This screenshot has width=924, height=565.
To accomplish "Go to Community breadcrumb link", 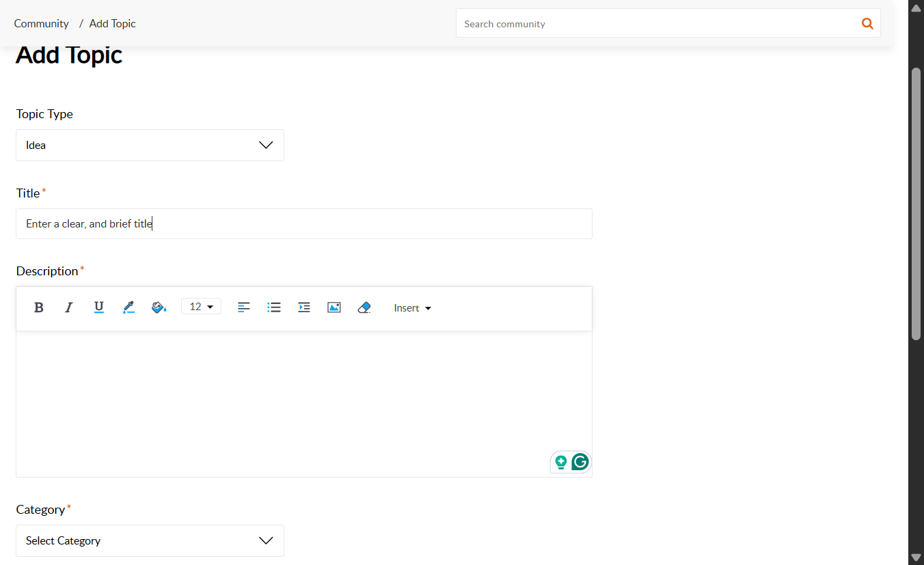I will 41,23.
